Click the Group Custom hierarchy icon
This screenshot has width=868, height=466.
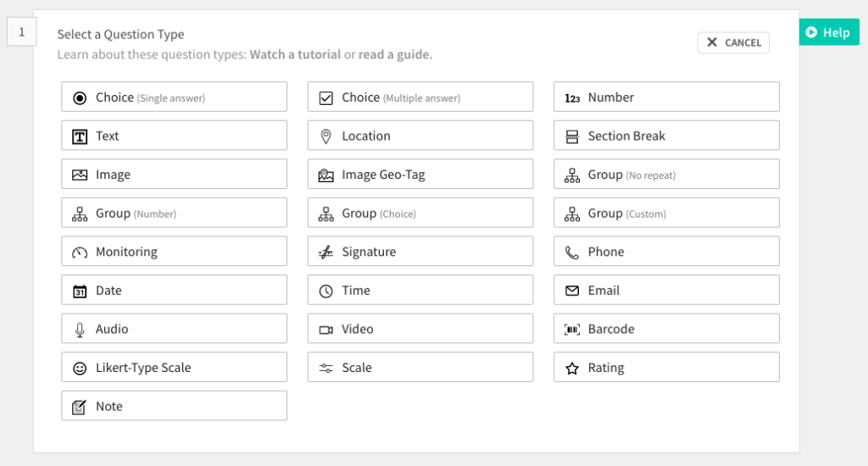pyautogui.click(x=572, y=214)
